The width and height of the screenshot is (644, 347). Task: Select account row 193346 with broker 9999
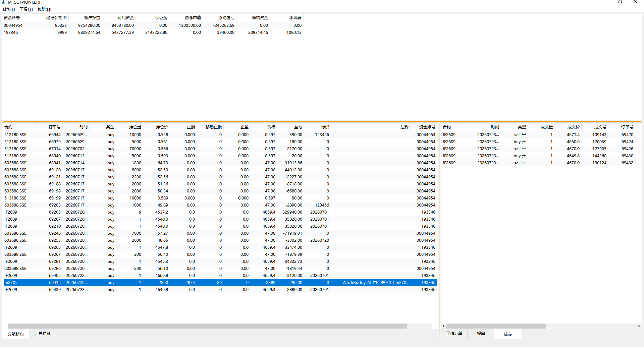pyautogui.click(x=153, y=33)
